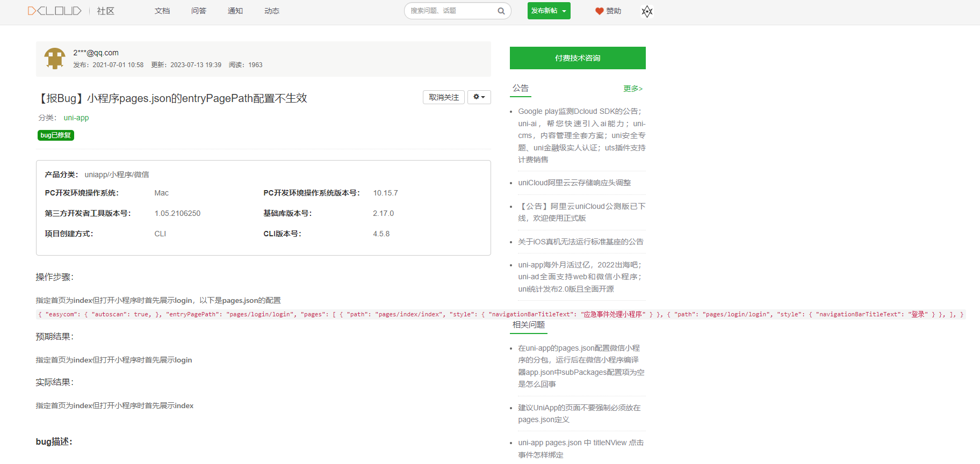The width and height of the screenshot is (980, 464).
Task: Click the bug已修复 green tag
Action: click(55, 135)
